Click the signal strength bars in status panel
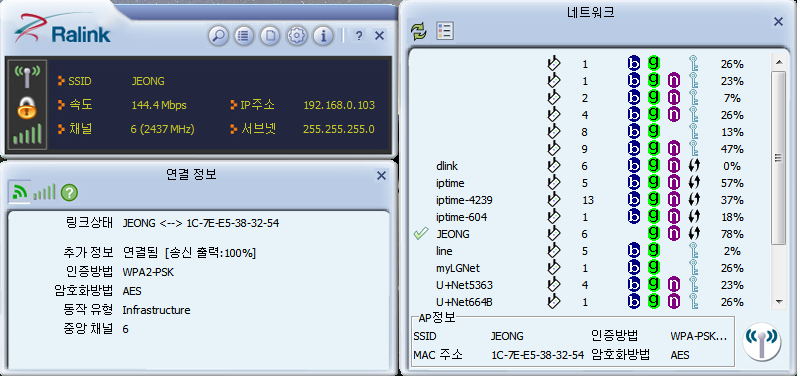Image resolution: width=797 pixels, height=376 pixels. (27, 135)
